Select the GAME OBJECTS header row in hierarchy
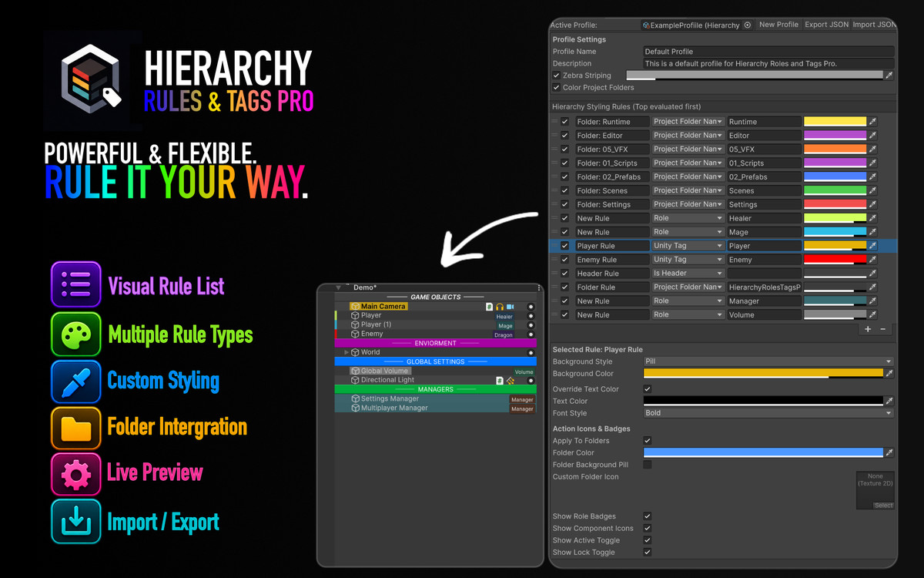Image resolution: width=924 pixels, height=578 pixels. [435, 297]
